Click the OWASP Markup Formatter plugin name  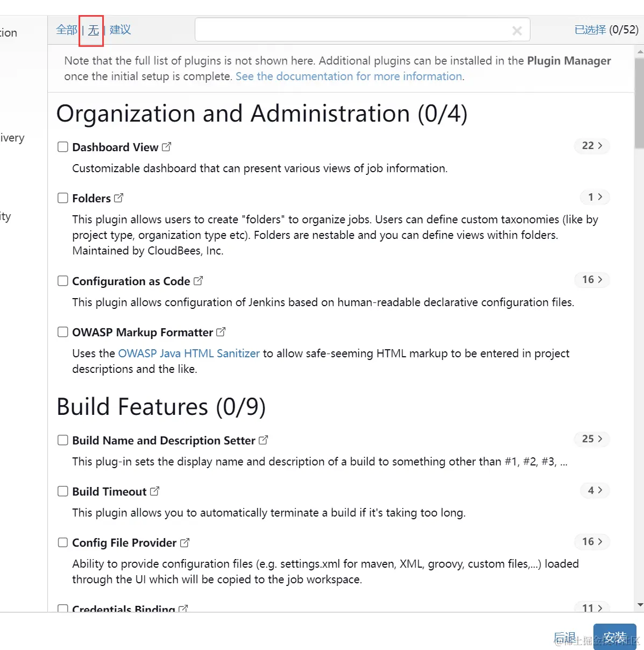click(143, 333)
